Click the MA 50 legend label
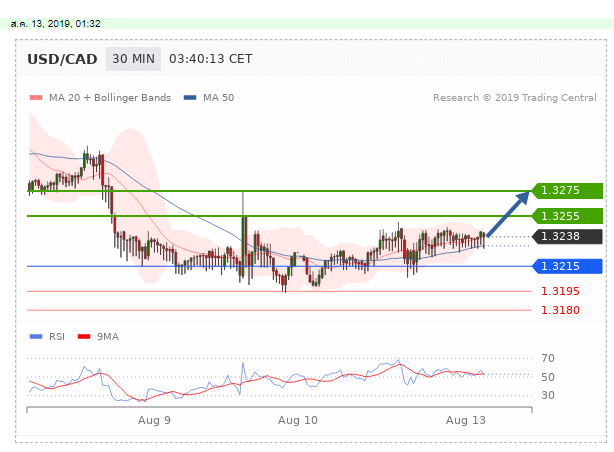The height and width of the screenshot is (452, 614). click(219, 98)
